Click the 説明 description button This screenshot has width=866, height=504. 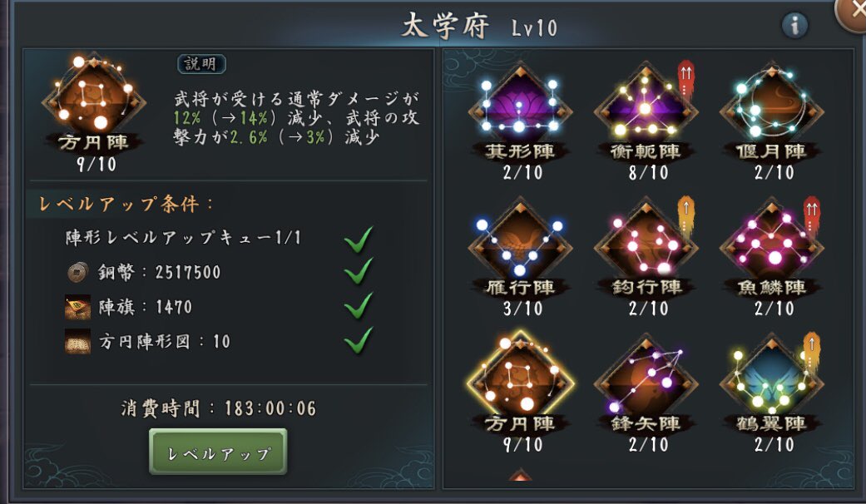[201, 64]
